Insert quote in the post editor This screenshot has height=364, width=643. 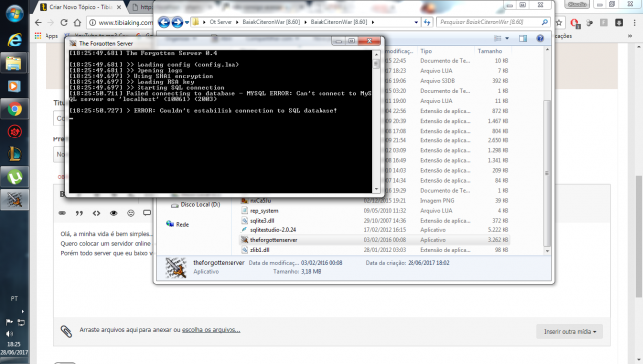pos(79,213)
